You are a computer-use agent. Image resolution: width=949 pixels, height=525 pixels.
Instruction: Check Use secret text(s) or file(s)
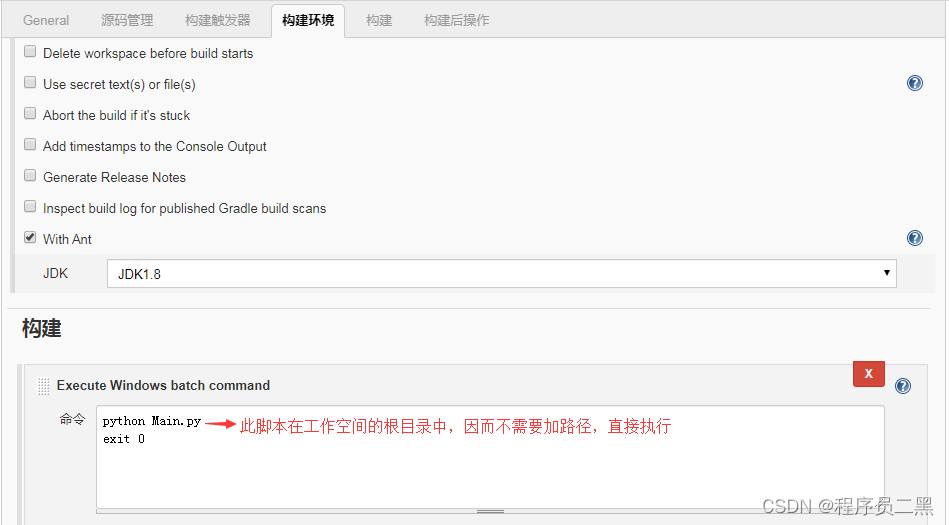point(30,82)
